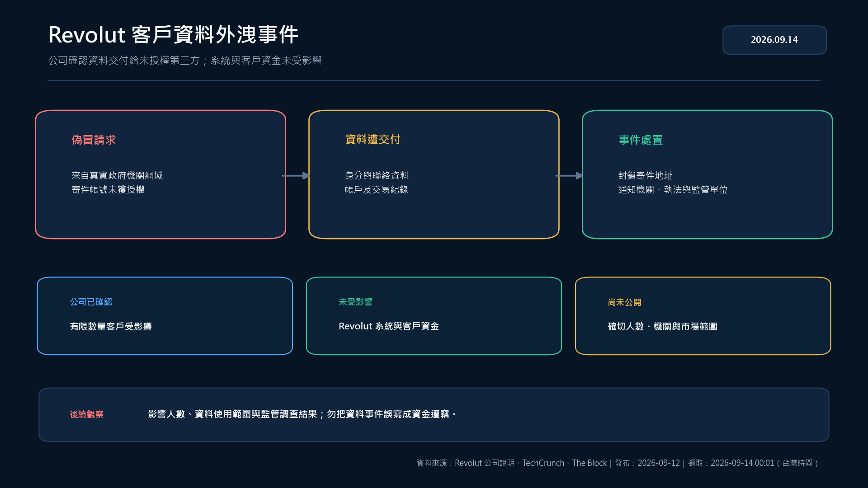Click the title "Revolut 客戶資料外洩事件"

point(173,35)
